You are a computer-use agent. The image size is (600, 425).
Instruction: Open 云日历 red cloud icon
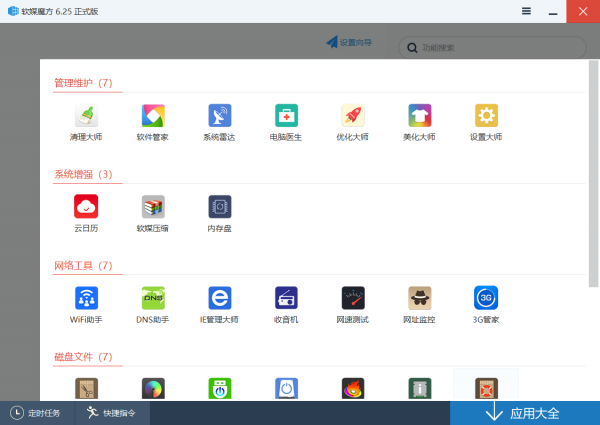pos(86,207)
